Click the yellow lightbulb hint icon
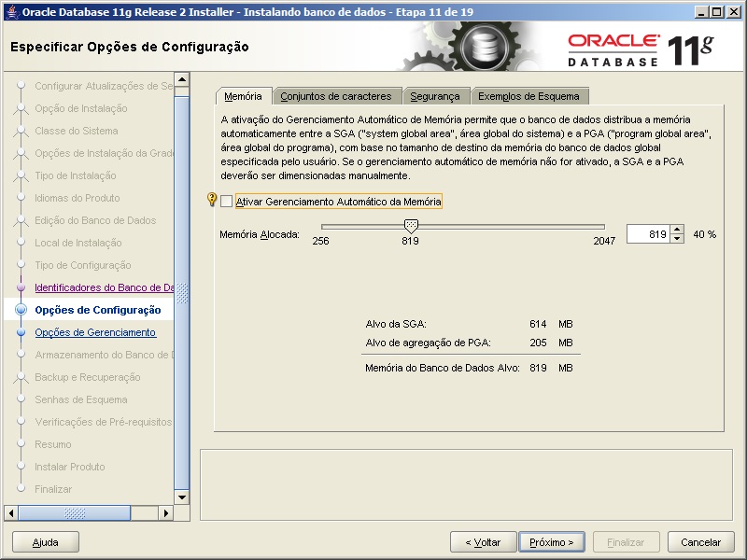This screenshot has width=747, height=560. [x=212, y=199]
